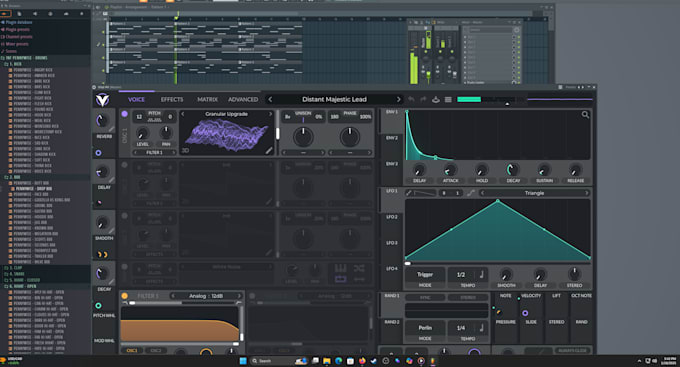Image resolution: width=680 pixels, height=367 pixels.
Task: Click the DECAY macro modulation circle icon
Action: 98,305
